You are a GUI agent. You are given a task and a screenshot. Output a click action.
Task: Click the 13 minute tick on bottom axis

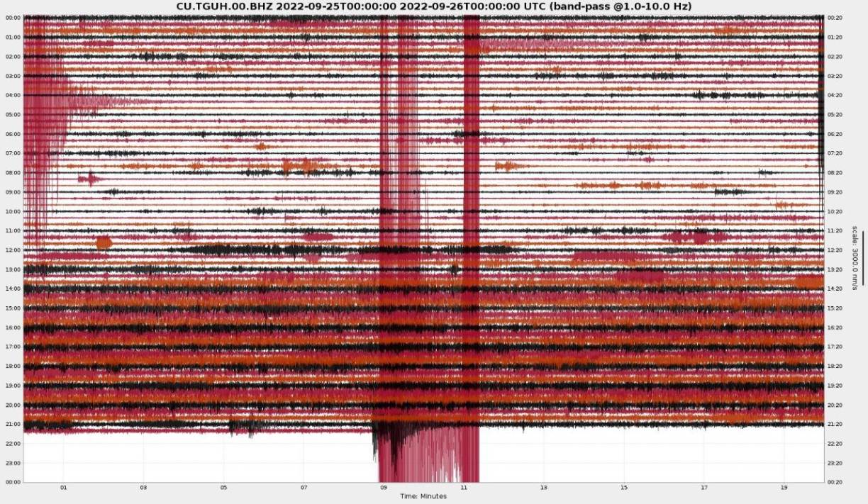(x=544, y=488)
